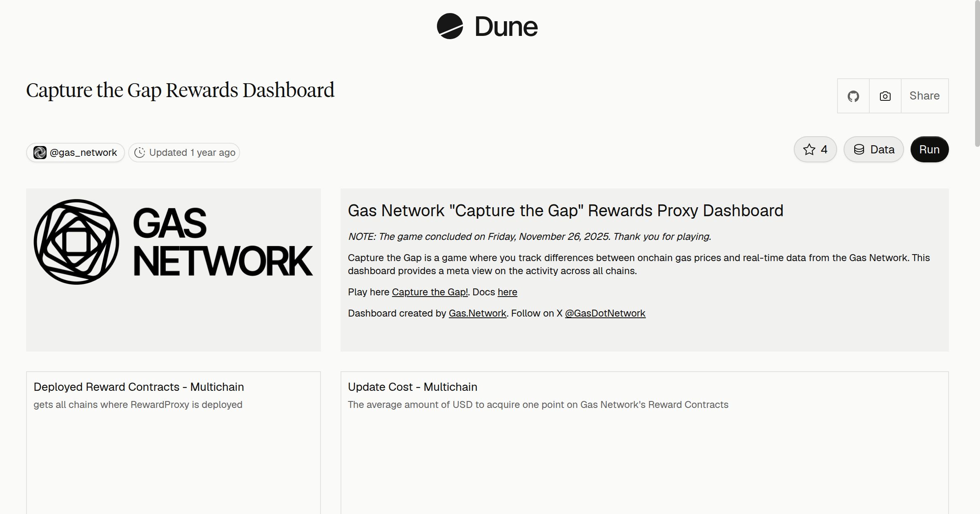Screen dimensions: 980x514
Task: Open the Docs here link
Action: point(507,292)
